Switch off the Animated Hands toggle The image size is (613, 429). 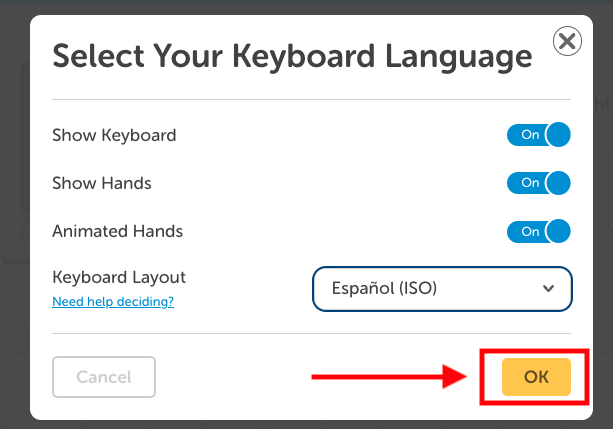[538, 232]
